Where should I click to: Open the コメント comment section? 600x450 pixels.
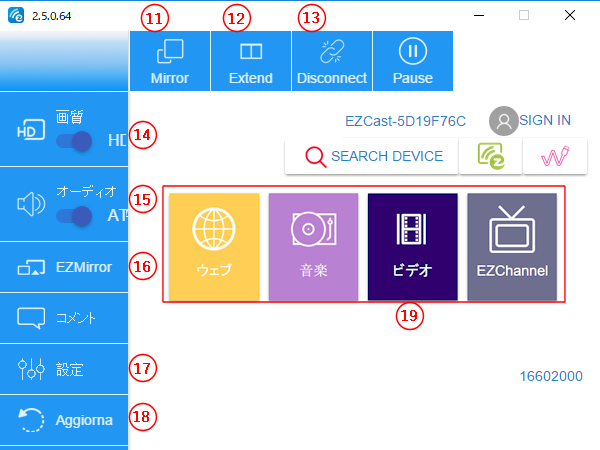[x=64, y=318]
